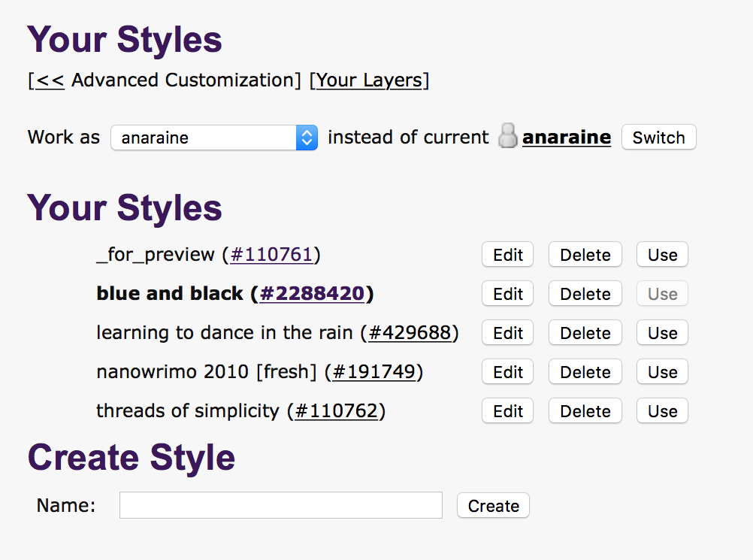The image size is (753, 560).
Task: Open the Work as account dropdown
Action: (214, 138)
